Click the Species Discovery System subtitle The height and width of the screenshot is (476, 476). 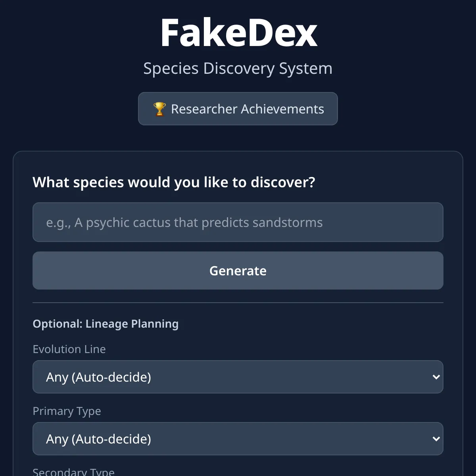click(x=238, y=68)
